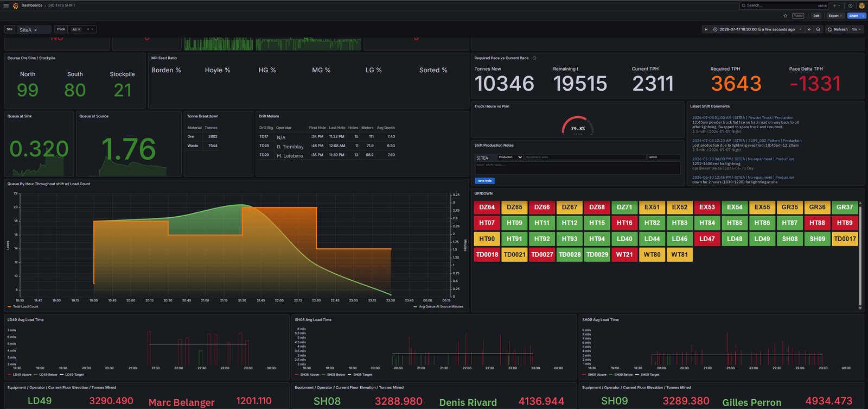
Task: Click operator name Denis Rivard
Action: pyautogui.click(x=468, y=402)
